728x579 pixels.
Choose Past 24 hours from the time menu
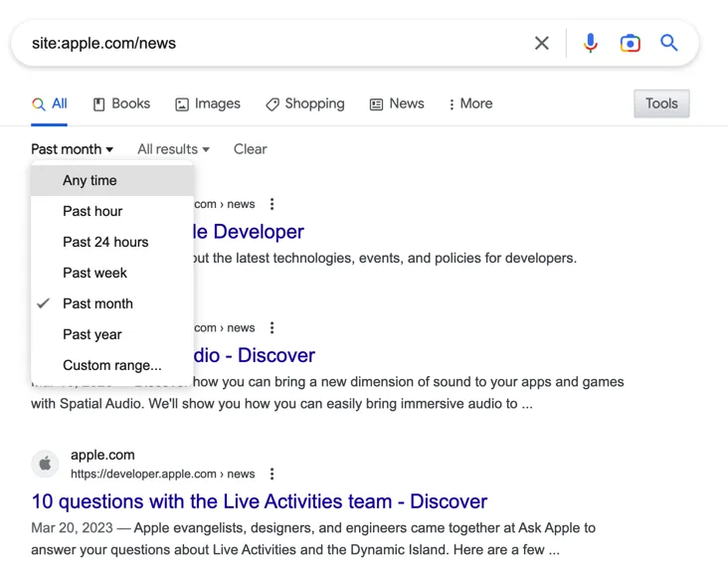coord(112,242)
